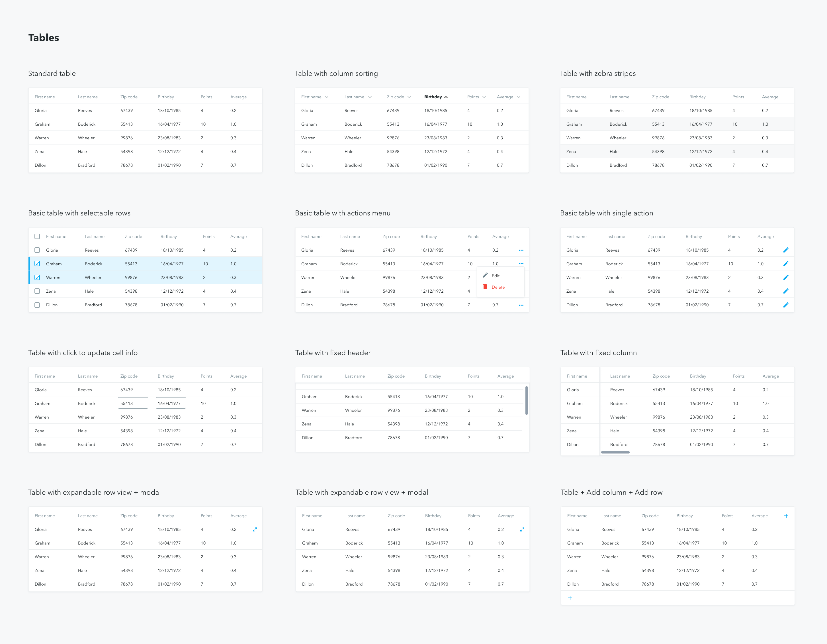Open the Average column sort dropdown
Screen dimensions: 827x644
click(519, 97)
